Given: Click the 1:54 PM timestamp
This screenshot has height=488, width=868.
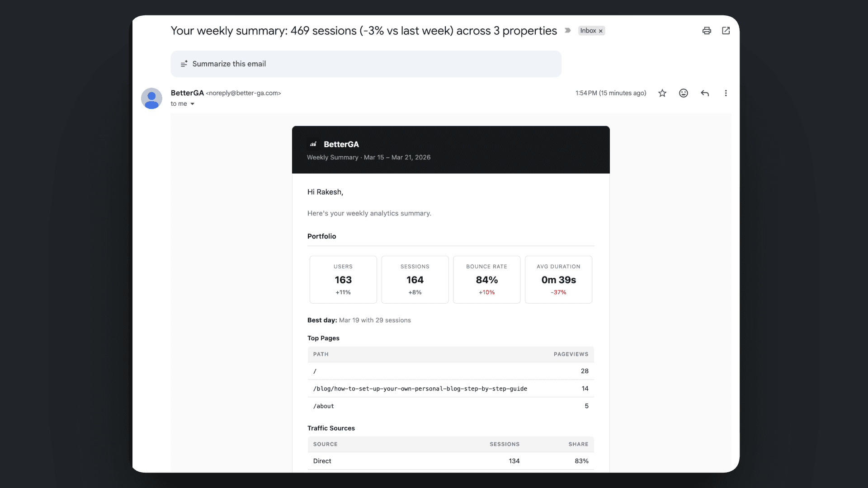Looking at the screenshot, I should click(611, 93).
